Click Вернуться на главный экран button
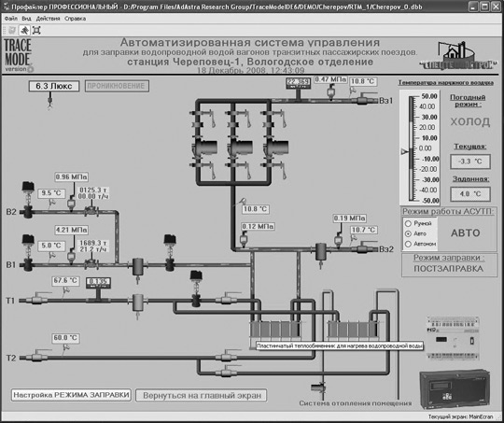The image size is (504, 423). (202, 395)
